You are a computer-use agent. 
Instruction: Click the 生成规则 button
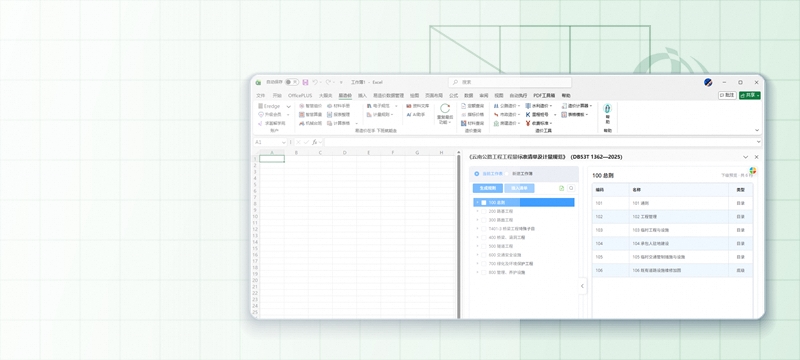(488, 188)
